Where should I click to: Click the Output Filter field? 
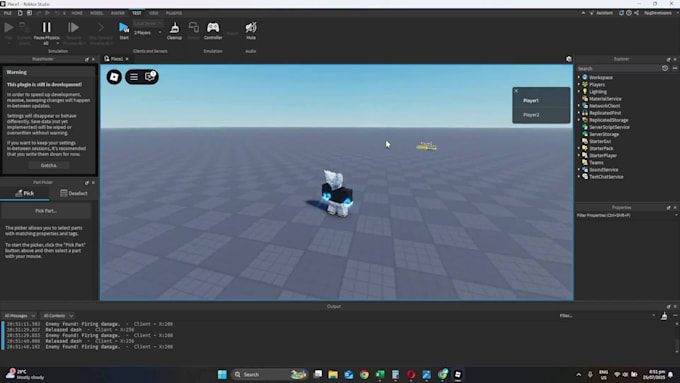point(607,316)
